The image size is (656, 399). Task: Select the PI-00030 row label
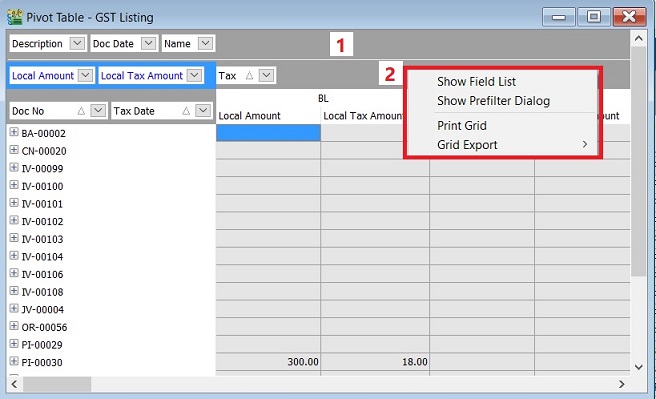(42, 362)
